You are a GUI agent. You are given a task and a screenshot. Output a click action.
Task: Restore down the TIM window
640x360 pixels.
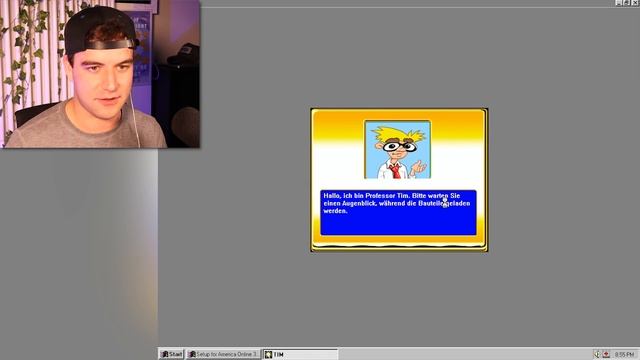pos(627,2)
